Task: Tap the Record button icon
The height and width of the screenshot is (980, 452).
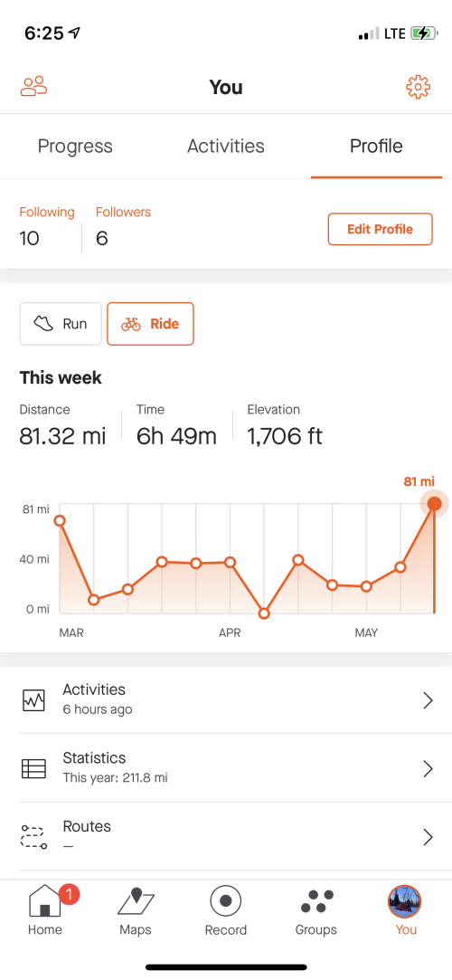Action: [226, 901]
